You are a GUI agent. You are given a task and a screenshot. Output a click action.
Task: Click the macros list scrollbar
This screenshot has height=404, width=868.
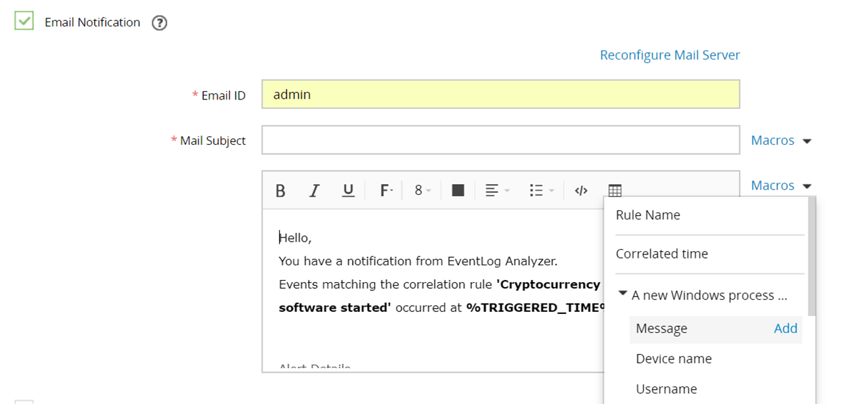pyautogui.click(x=812, y=257)
